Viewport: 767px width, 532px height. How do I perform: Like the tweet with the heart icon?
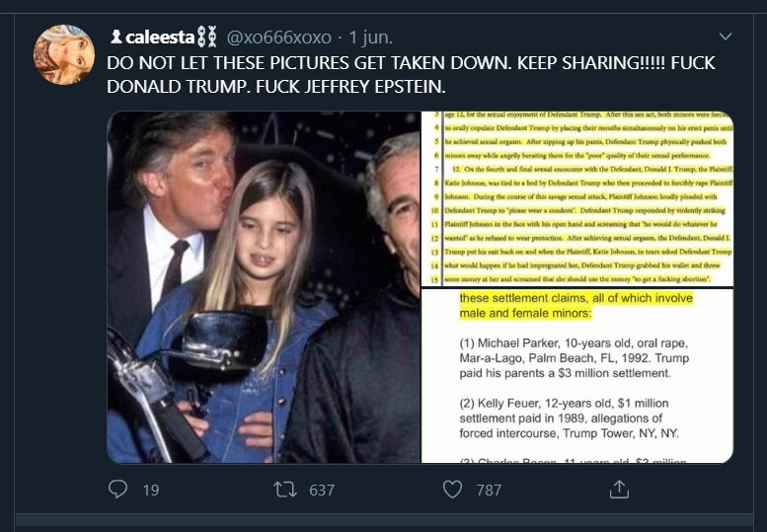452,489
